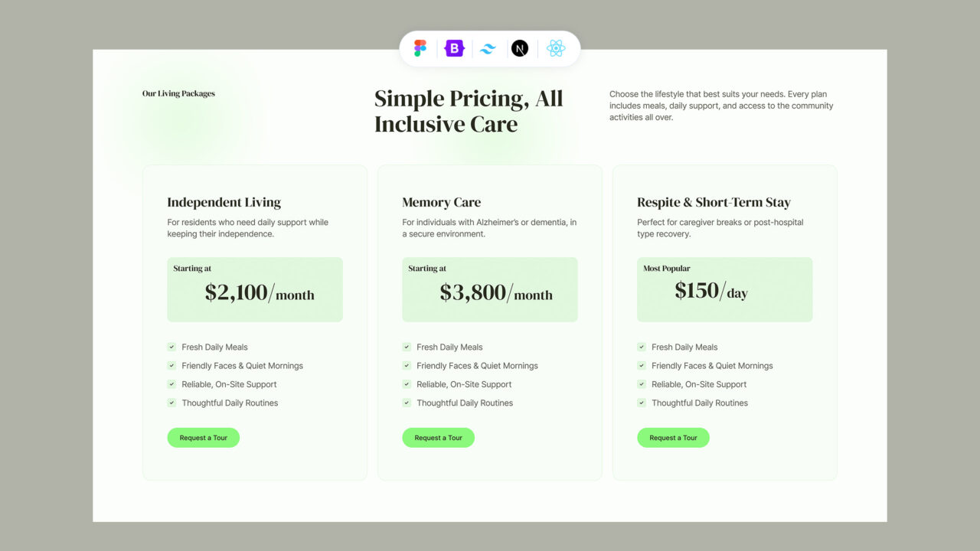
Task: Click the Starting at label in Memory Care
Action: pos(426,269)
